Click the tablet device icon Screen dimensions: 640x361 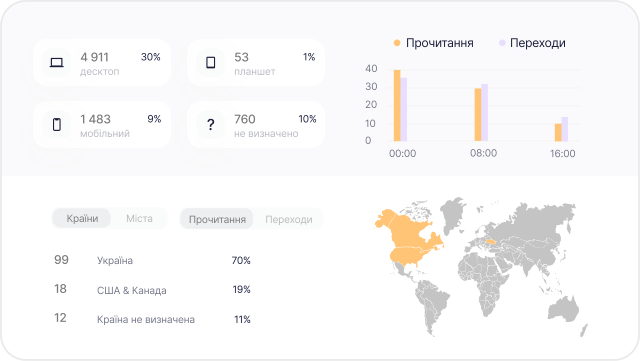tap(211, 62)
